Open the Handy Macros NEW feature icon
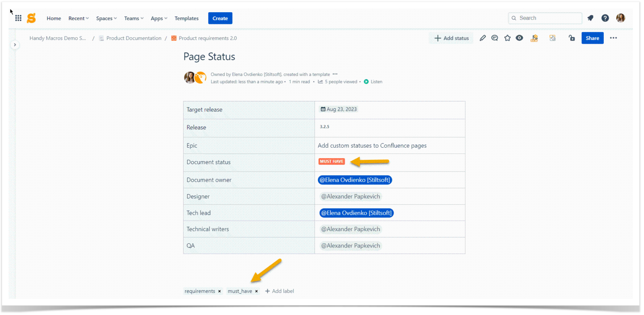Image resolution: width=644 pixels, height=315 pixels. point(534,38)
